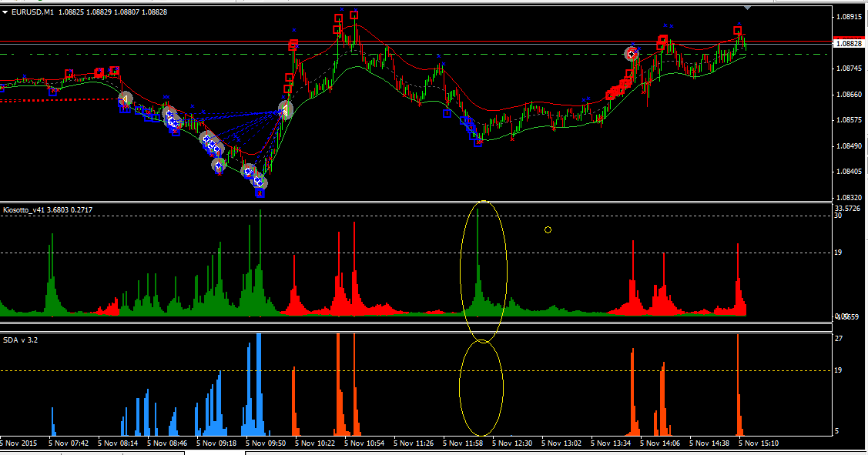This screenshot has height=455, width=868.
Task: Click the 5 level label in the SDA window
Action: tap(836, 431)
